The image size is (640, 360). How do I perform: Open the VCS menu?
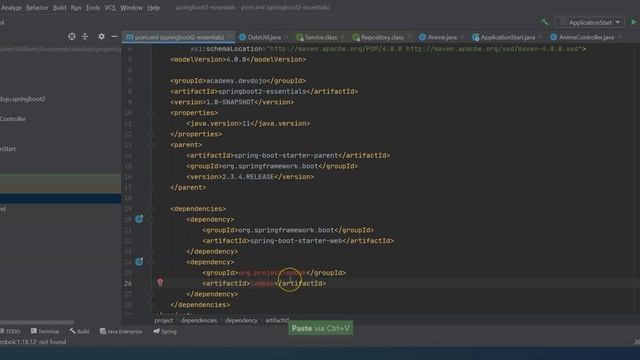coord(110,7)
